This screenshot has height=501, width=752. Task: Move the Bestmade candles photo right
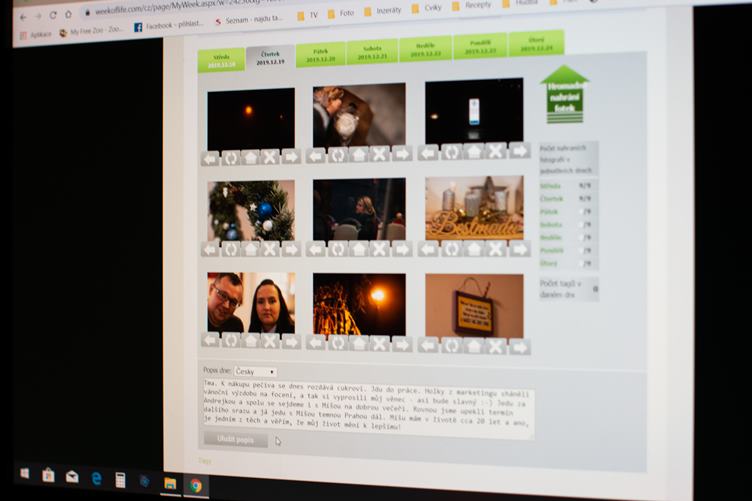coord(520,249)
